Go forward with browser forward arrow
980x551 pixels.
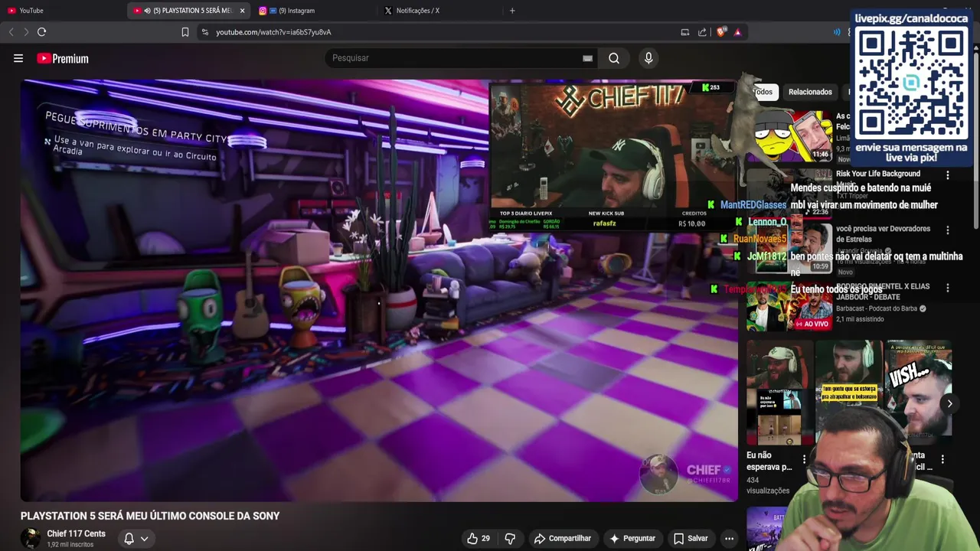tap(26, 32)
